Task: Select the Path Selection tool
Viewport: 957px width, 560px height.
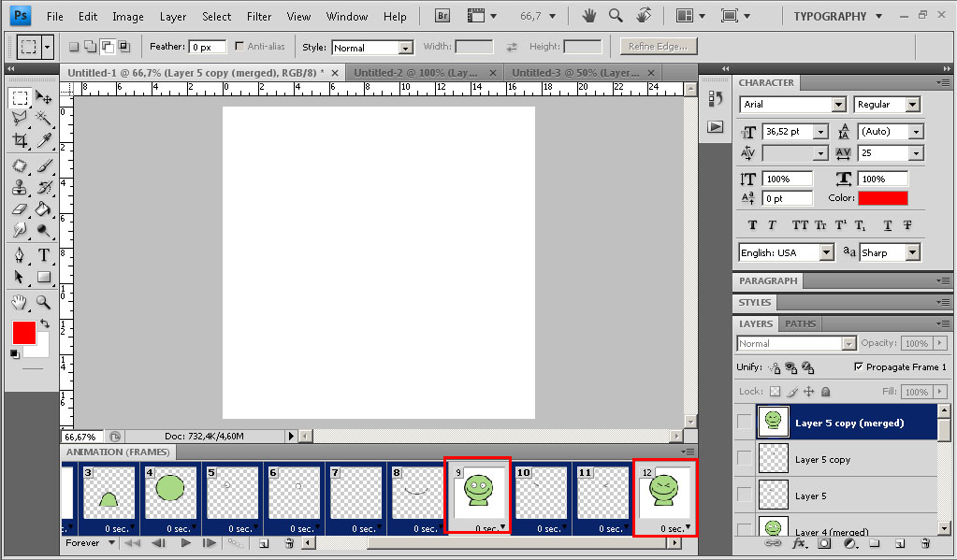Action: click(x=20, y=277)
